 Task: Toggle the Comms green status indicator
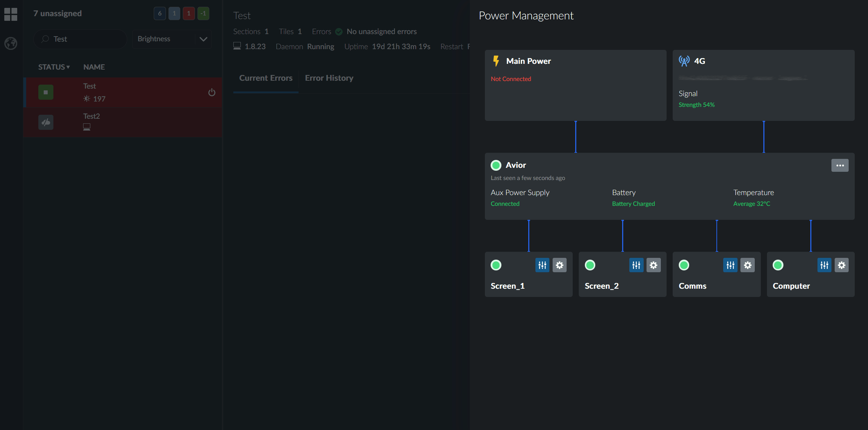(684, 265)
